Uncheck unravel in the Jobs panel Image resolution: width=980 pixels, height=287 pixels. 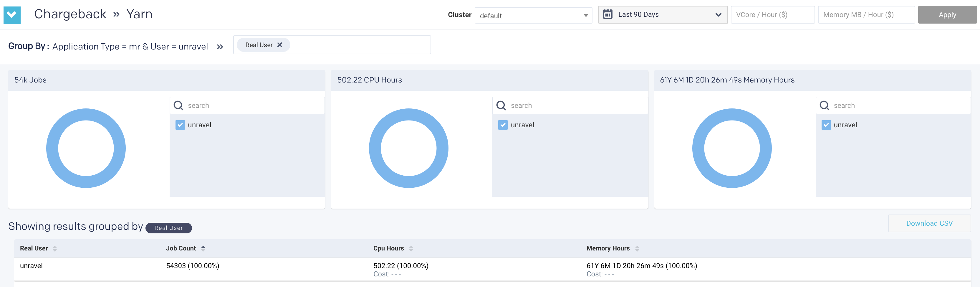(x=180, y=125)
